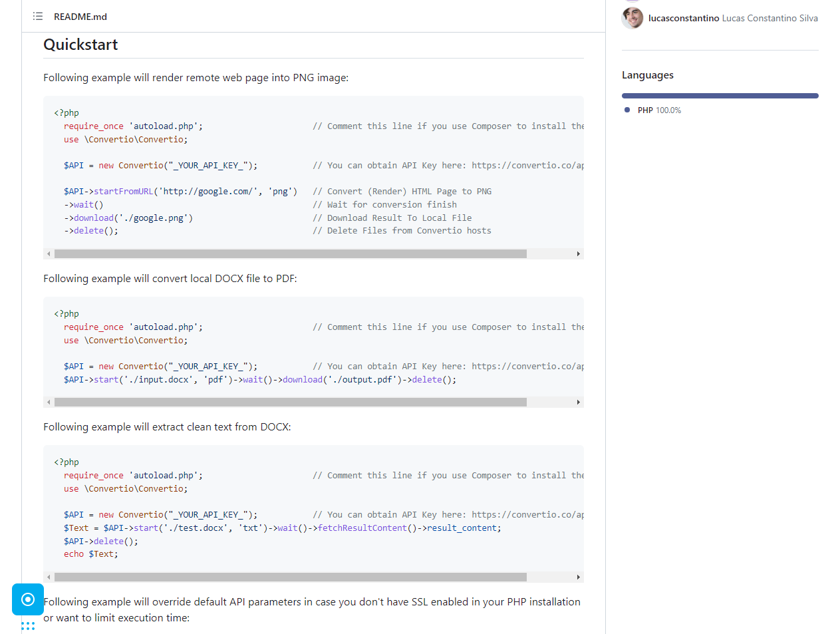Viewport: 840px width, 634px height.
Task: Click left scroll arrow under PNG example code
Action: click(x=49, y=254)
